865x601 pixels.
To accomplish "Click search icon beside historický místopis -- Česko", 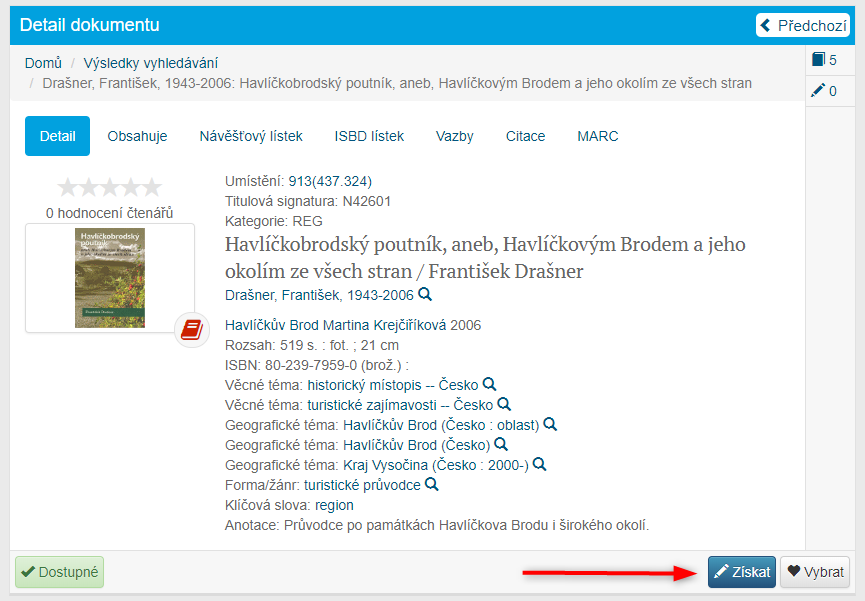I will [x=489, y=385].
